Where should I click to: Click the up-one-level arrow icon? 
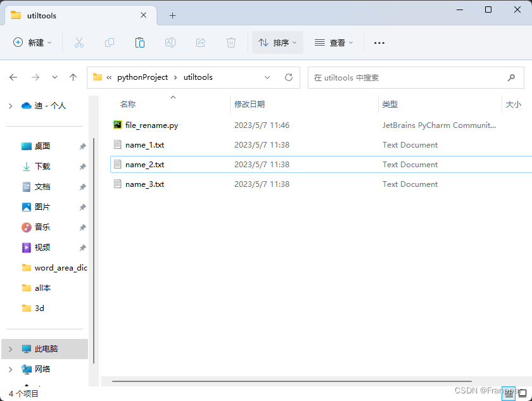point(73,77)
